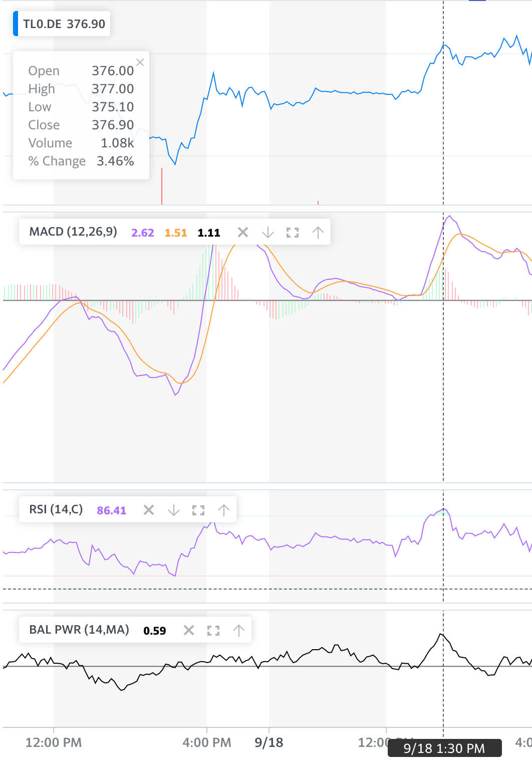Select the 9/18 1:30 PM crosshair label
532x766 pixels.
click(444, 748)
